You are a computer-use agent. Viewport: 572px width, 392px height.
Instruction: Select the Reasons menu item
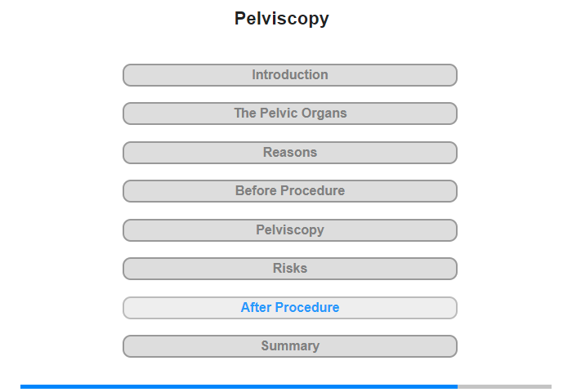pos(289,153)
